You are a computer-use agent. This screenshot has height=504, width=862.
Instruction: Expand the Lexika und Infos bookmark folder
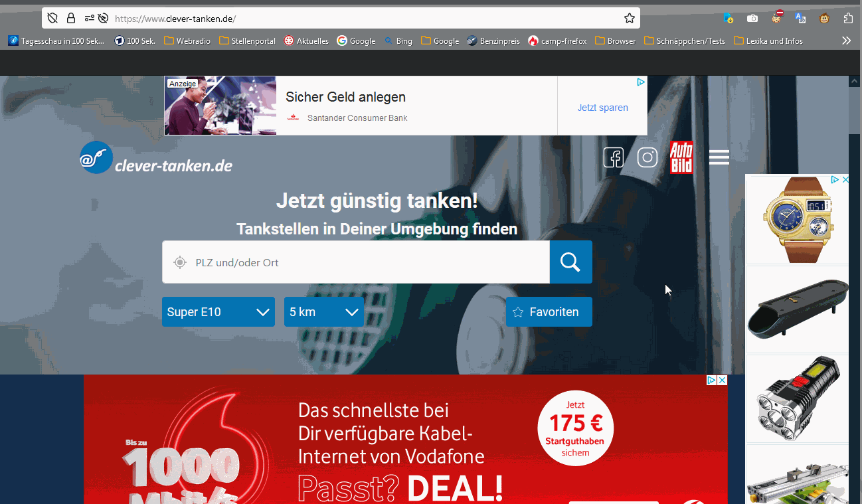coord(768,41)
